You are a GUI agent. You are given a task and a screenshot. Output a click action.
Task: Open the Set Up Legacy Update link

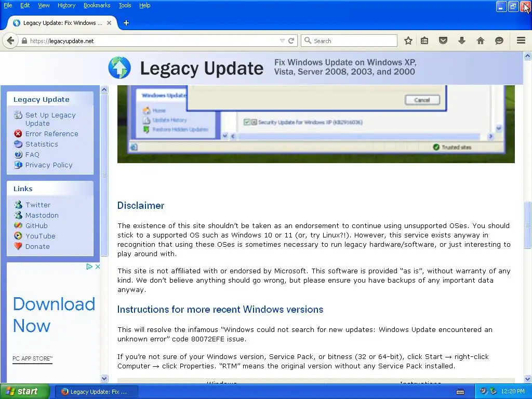(x=50, y=119)
